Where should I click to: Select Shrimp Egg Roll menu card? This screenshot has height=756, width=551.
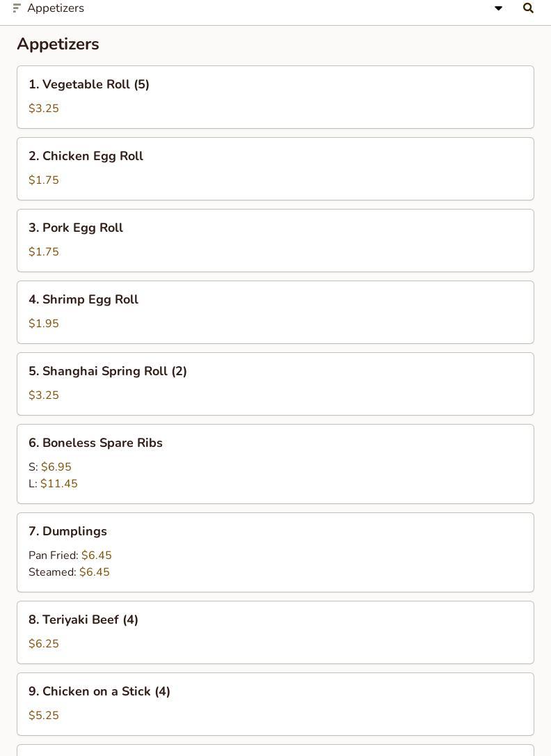275,312
